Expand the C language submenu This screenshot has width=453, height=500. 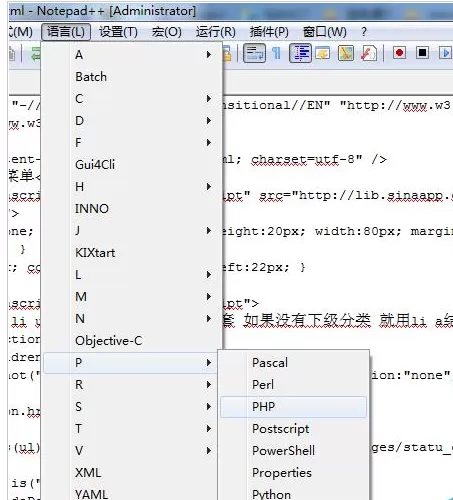point(133,98)
